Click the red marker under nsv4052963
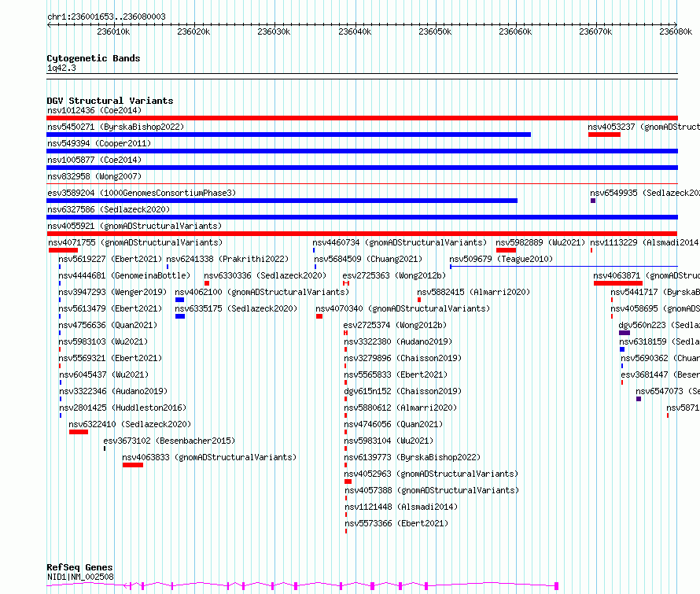Viewport: 700px width, 594px height. point(348,481)
